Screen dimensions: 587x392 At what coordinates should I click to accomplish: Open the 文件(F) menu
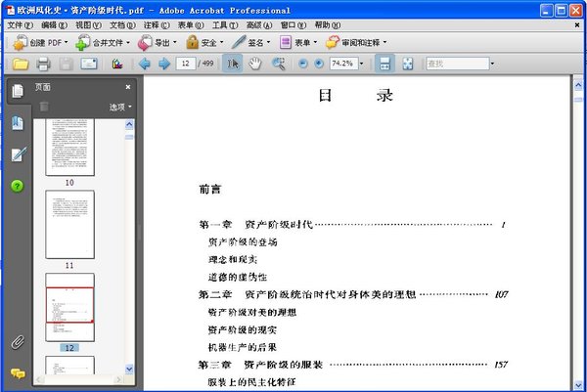point(20,24)
